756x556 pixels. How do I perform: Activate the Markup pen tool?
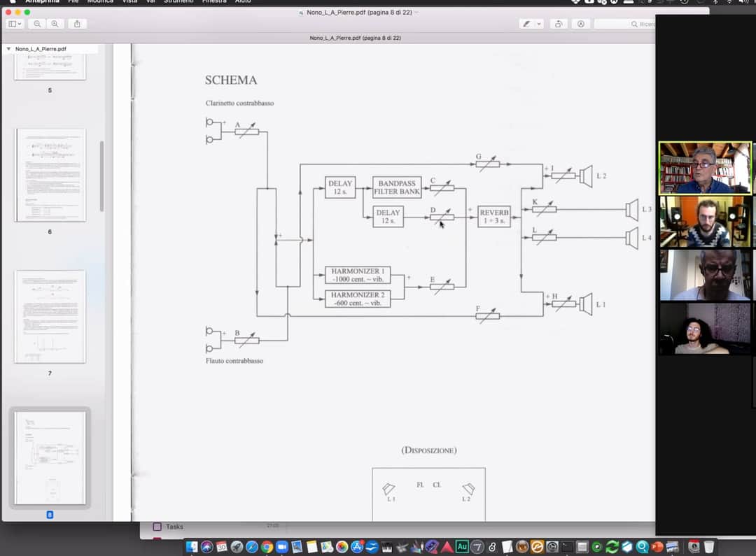pos(526,24)
